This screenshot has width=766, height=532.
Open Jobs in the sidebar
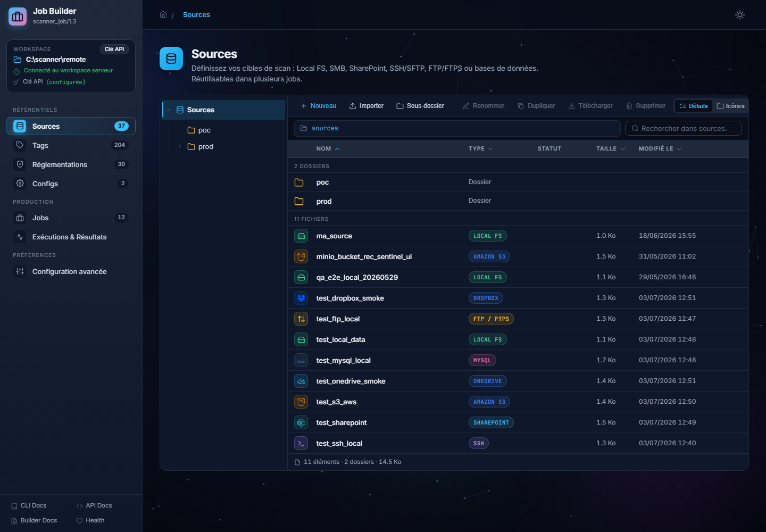tap(71, 218)
